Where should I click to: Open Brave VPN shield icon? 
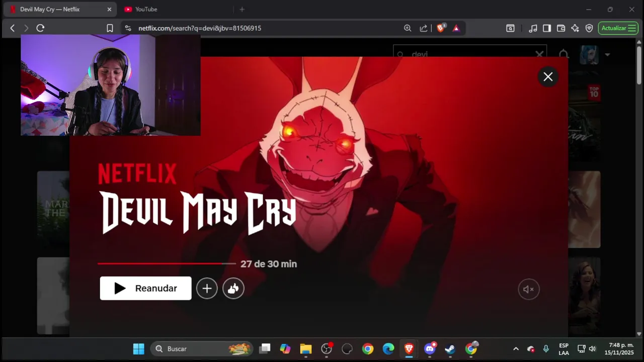(589, 28)
